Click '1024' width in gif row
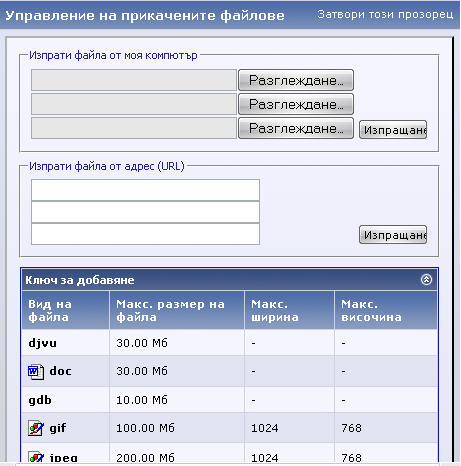The width and height of the screenshot is (461, 466). [265, 428]
